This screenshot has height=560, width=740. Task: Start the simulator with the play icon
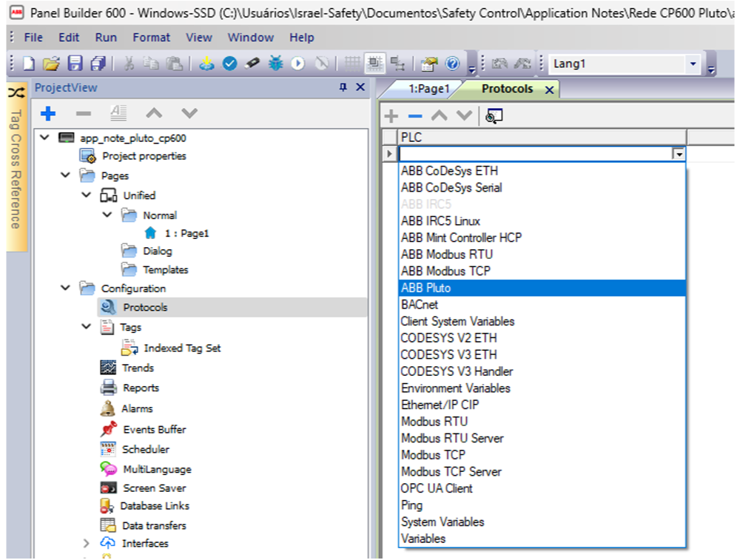297,63
